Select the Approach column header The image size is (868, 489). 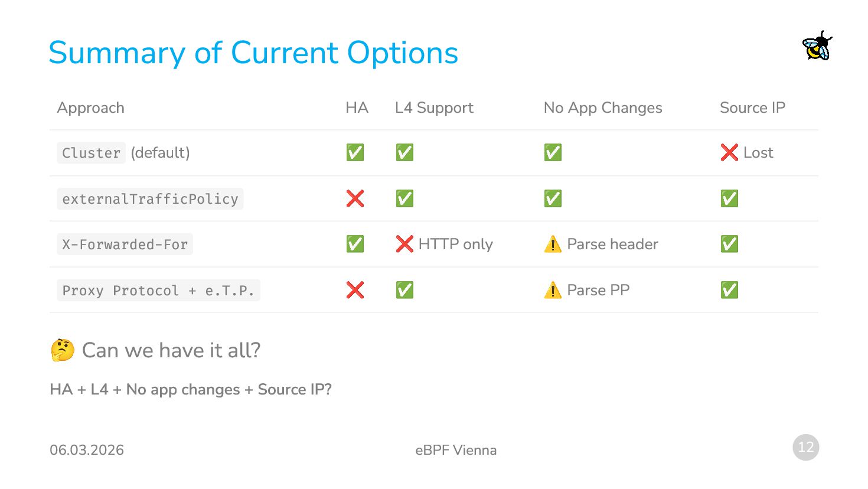pos(91,107)
